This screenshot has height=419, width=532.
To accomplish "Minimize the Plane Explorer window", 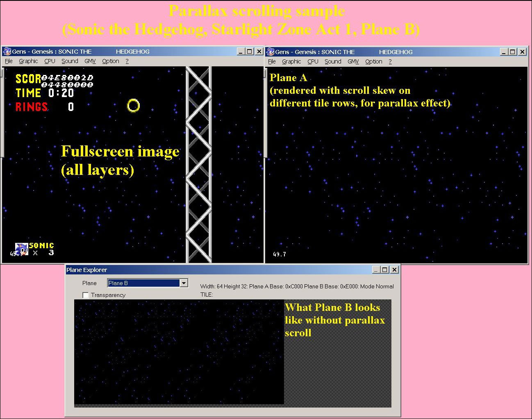I will click(x=376, y=270).
